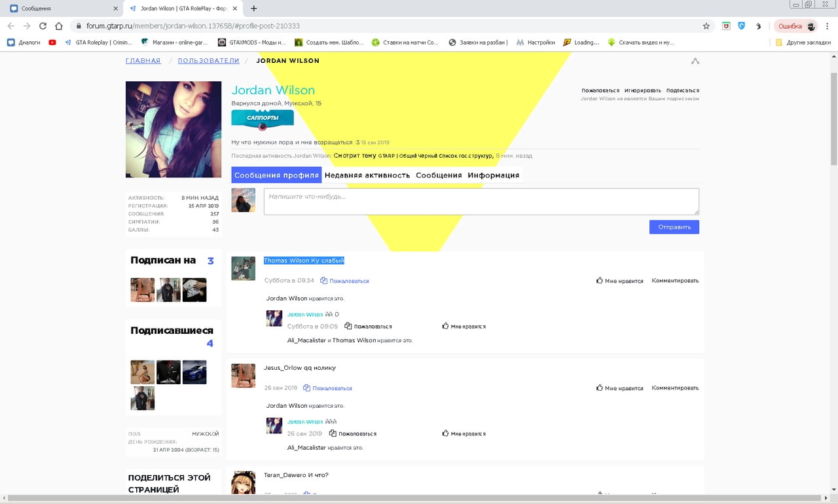Open the Thomas Wilson Ку слабый highlighted name
838x504 pixels.
[304, 261]
